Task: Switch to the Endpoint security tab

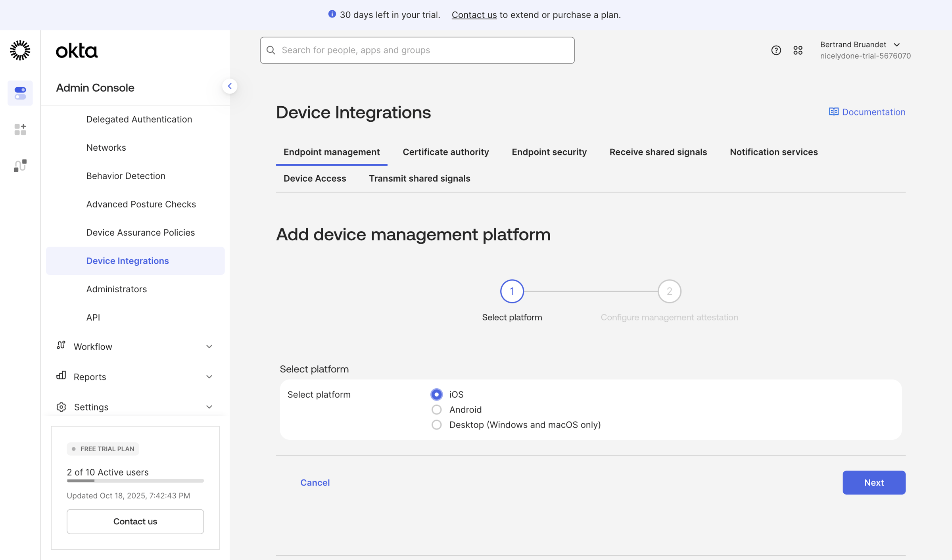Action: point(549,152)
